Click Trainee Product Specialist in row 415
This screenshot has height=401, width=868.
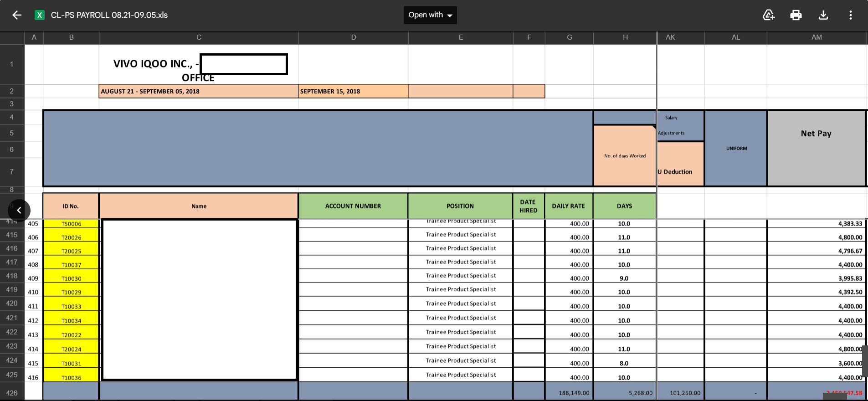(x=461, y=234)
